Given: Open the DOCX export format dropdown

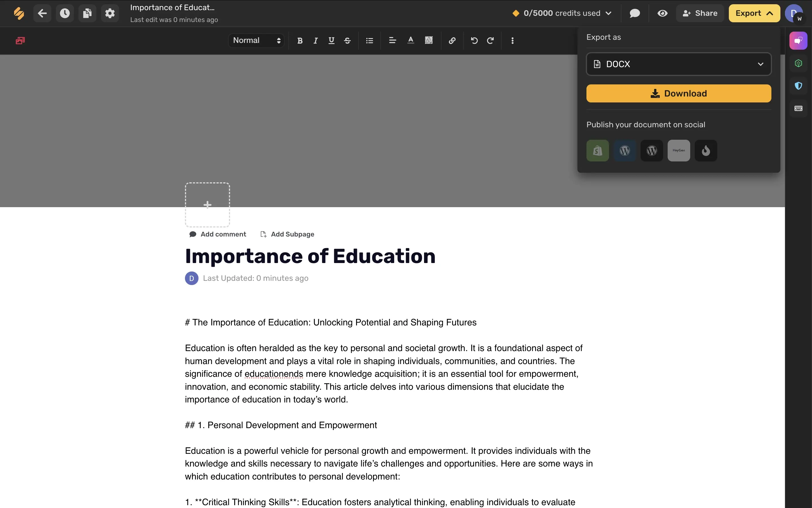Looking at the screenshot, I should pyautogui.click(x=678, y=64).
